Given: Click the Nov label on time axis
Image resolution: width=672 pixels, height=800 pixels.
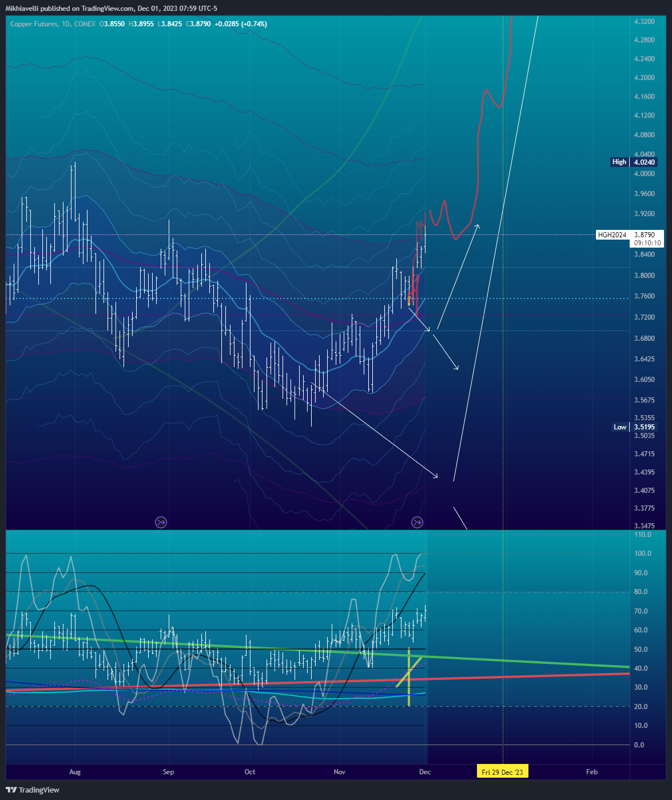Looking at the screenshot, I should click(340, 772).
